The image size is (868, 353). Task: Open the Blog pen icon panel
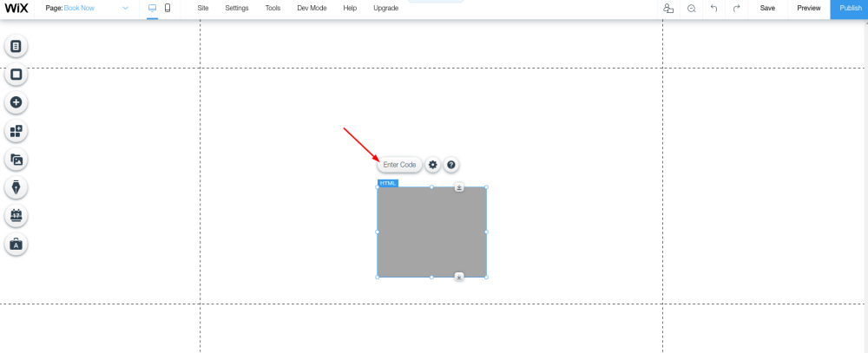pos(16,187)
